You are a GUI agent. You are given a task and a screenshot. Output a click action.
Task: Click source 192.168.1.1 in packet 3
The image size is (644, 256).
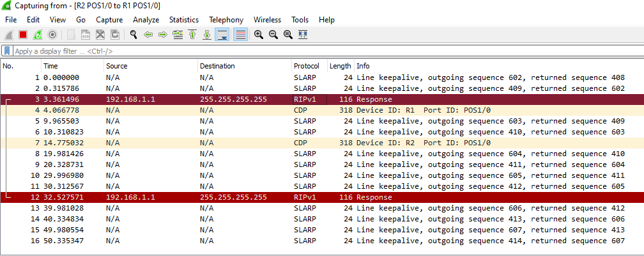pos(130,99)
